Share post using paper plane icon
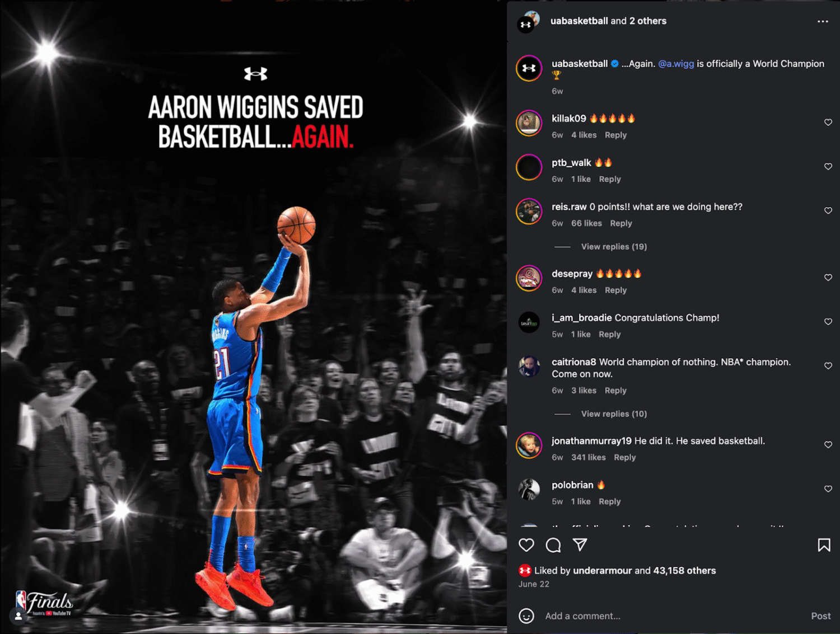The height and width of the screenshot is (634, 840). point(580,544)
